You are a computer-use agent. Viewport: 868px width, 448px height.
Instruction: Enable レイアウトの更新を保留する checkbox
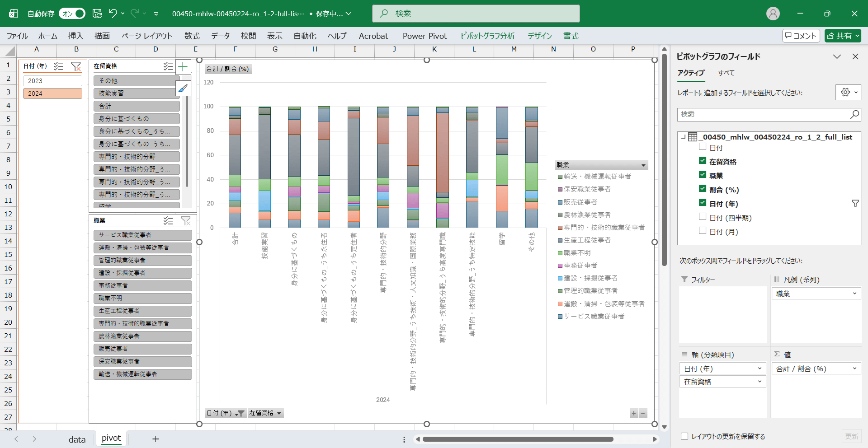coord(684,436)
